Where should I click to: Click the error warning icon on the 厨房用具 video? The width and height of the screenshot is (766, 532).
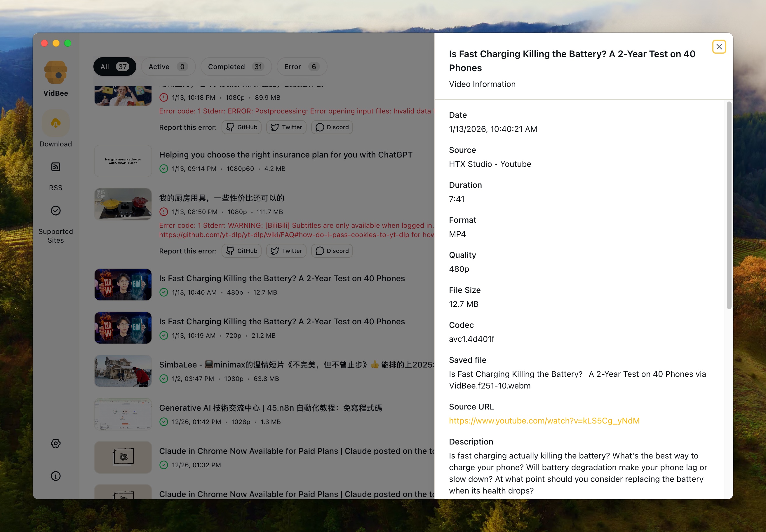163,212
